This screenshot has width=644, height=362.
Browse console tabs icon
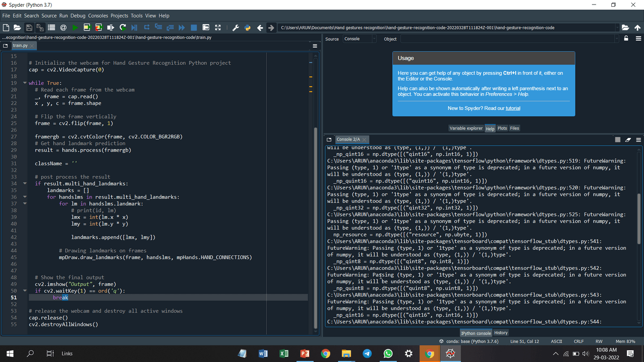click(x=329, y=139)
